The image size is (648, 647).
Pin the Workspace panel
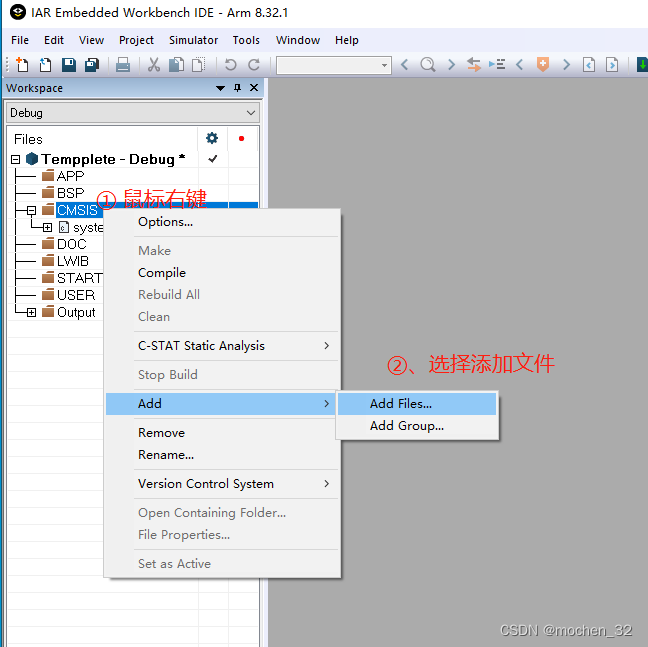coord(237,88)
